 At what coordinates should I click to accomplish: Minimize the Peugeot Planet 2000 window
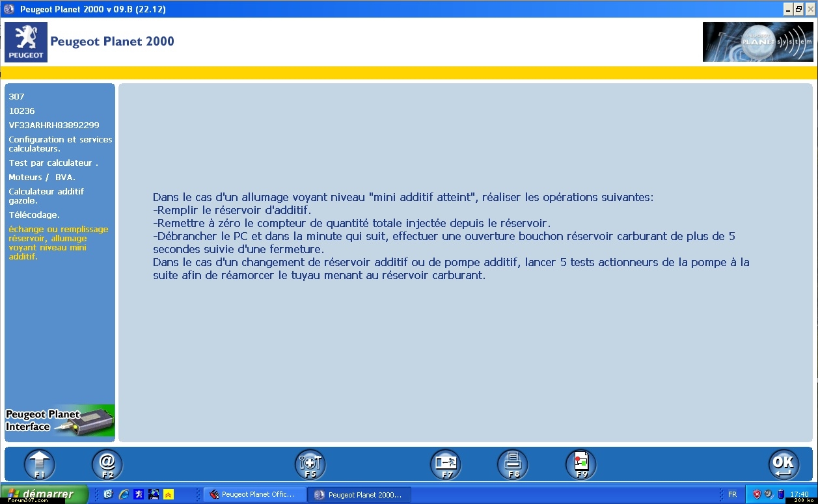click(x=788, y=9)
